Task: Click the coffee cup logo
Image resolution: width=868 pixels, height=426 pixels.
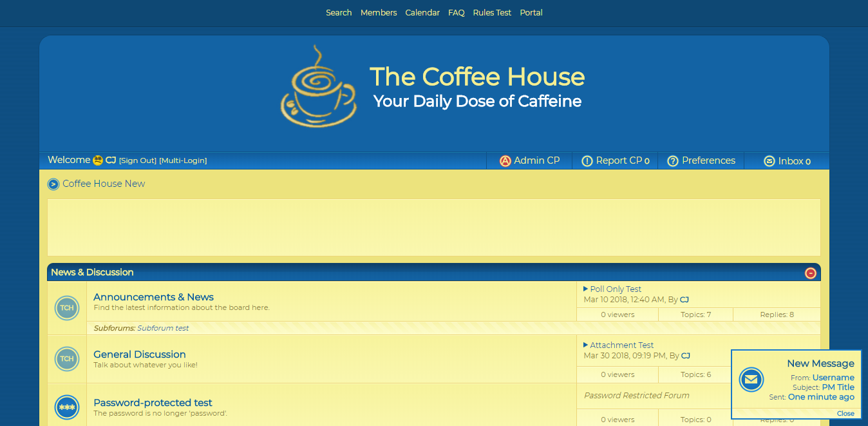Action: [318, 86]
